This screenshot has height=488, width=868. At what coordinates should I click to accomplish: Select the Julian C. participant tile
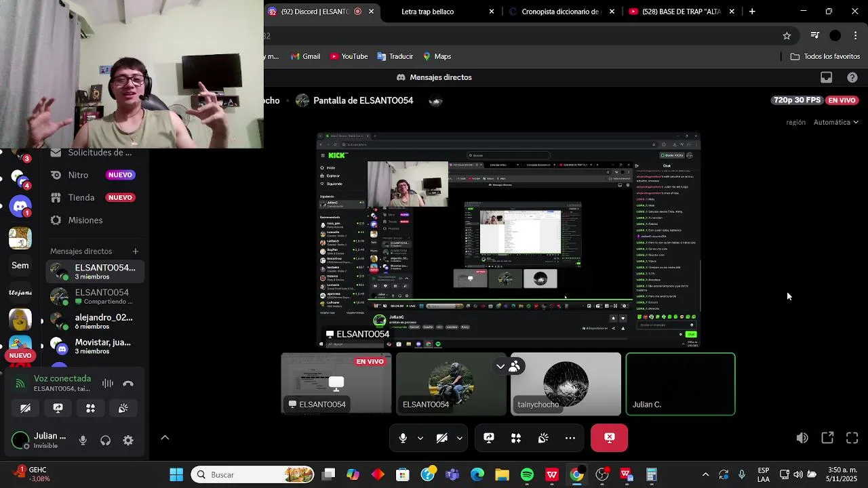(x=680, y=384)
